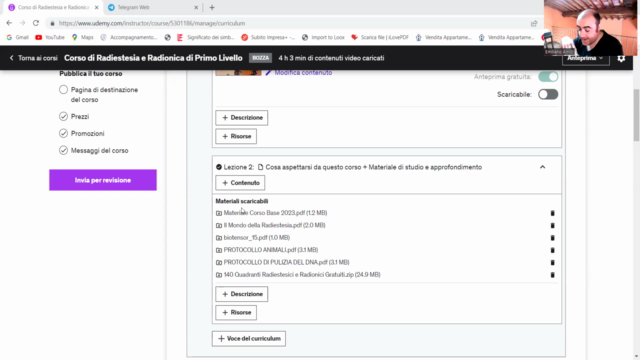This screenshot has width=640, height=360.
Task: Reload the page
Action: tap(36, 23)
